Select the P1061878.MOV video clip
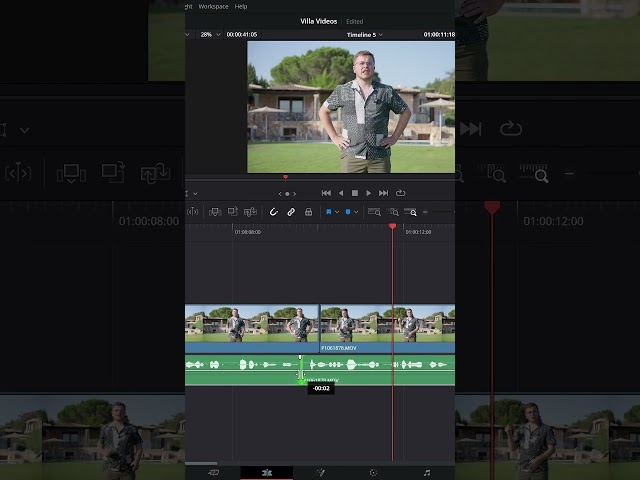 point(387,329)
